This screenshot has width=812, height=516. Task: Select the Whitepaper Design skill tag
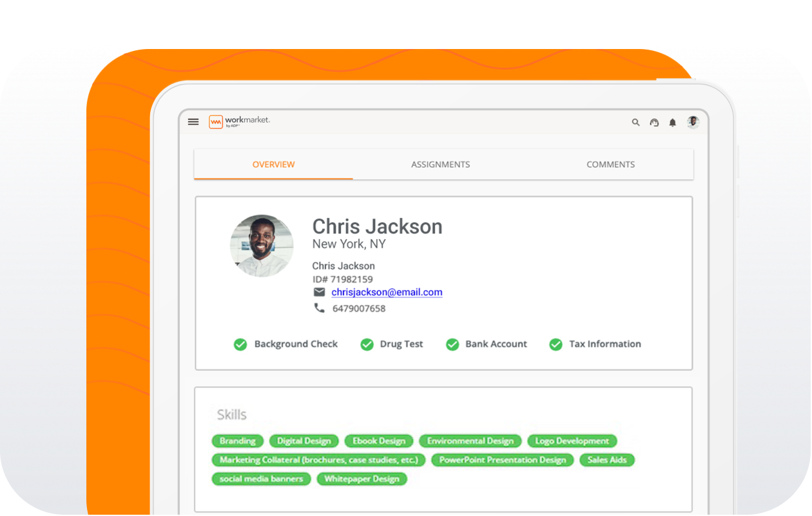362,479
